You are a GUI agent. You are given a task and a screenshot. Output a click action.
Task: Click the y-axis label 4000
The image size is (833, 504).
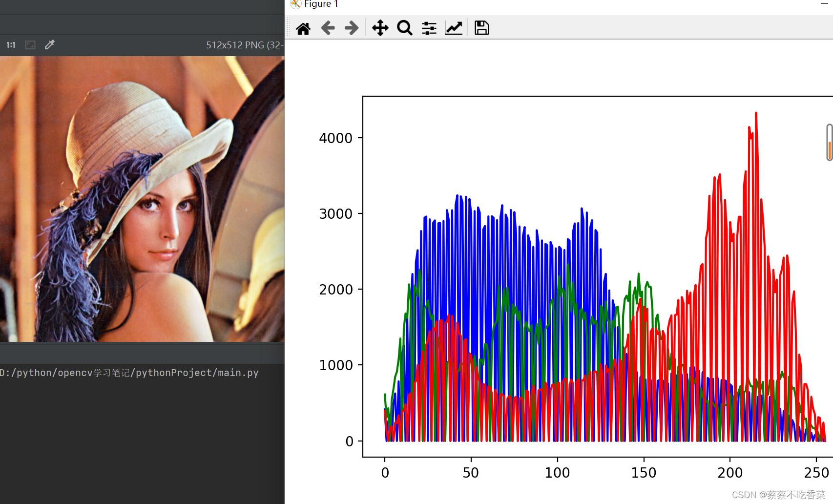(x=336, y=138)
